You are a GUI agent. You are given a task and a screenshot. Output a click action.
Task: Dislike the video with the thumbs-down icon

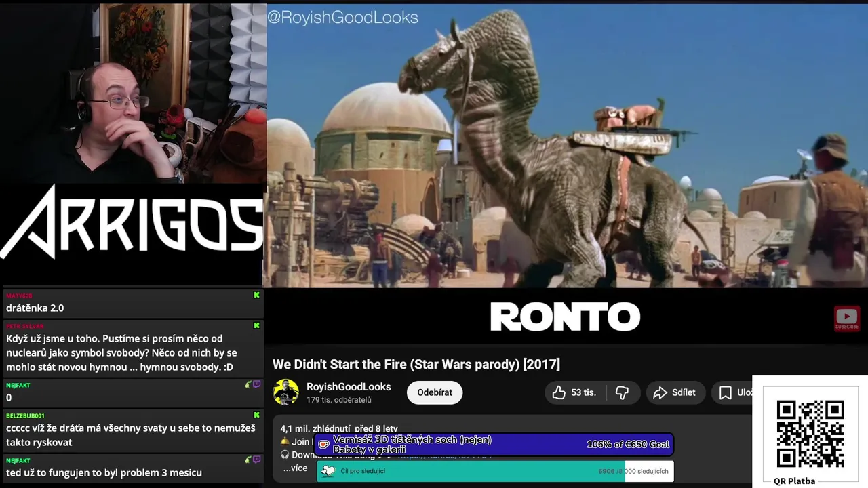click(622, 392)
